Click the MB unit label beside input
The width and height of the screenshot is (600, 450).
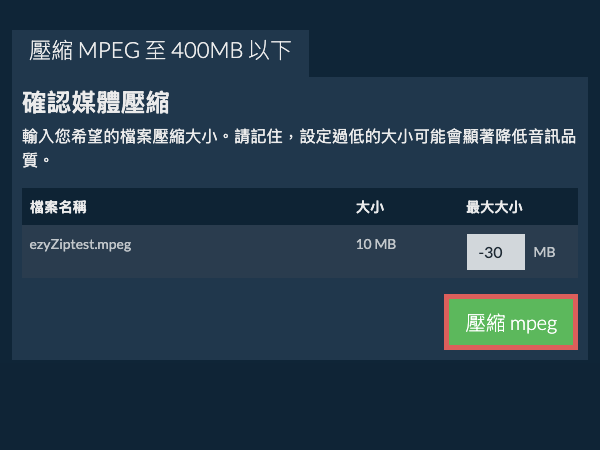tap(544, 252)
